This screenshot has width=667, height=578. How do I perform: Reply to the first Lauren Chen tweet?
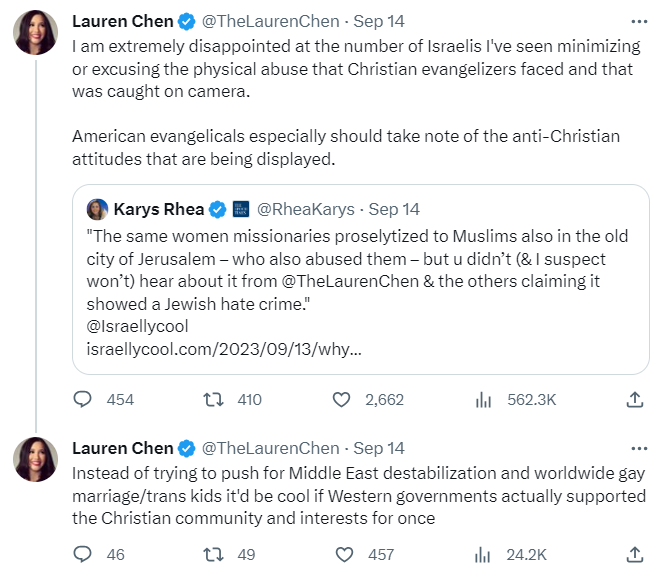(82, 399)
